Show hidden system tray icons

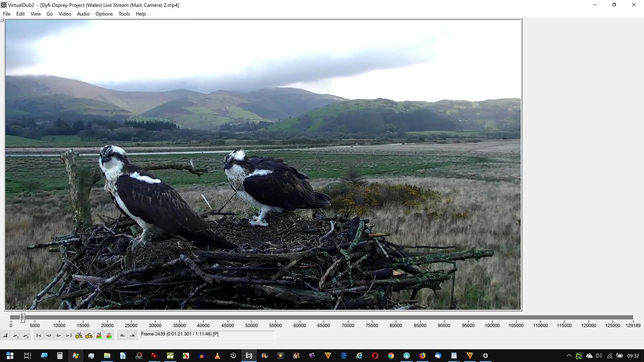[x=569, y=356]
